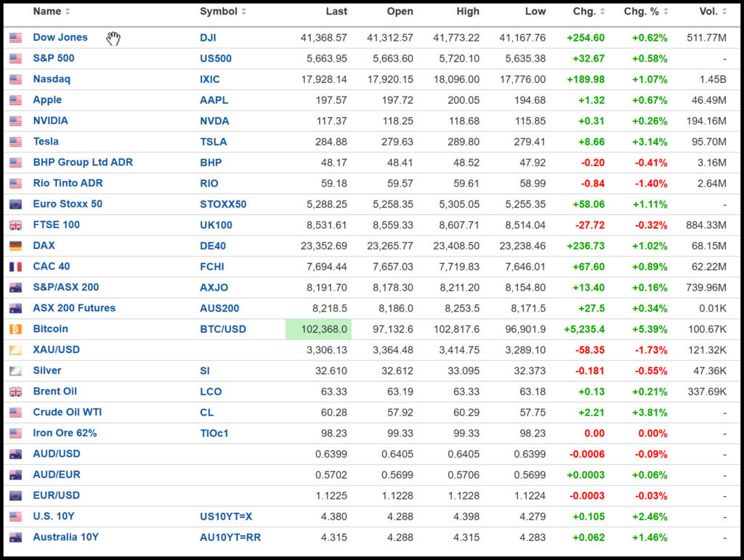Open the TIOc1 symbol link
The height and width of the screenshot is (560, 744).
click(214, 434)
